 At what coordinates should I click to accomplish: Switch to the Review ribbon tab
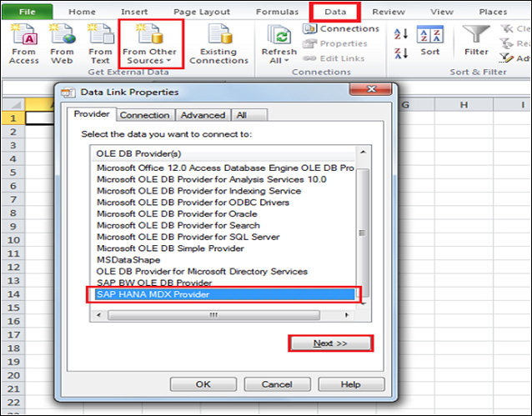[x=389, y=12]
